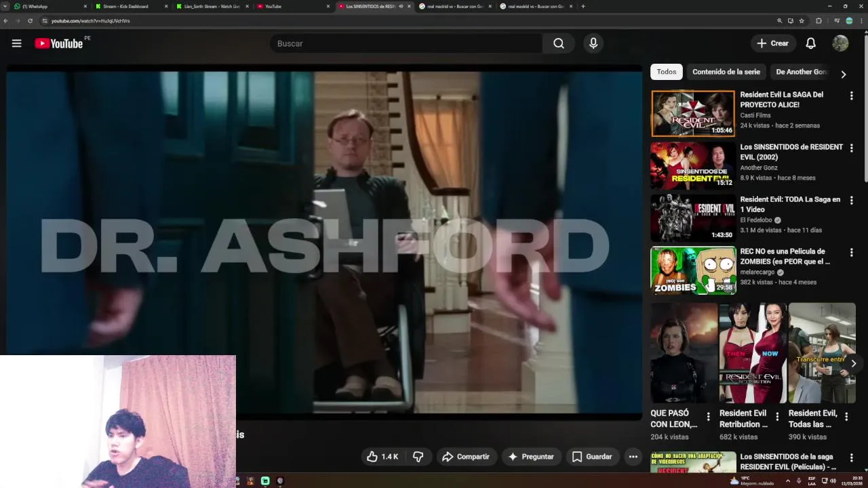This screenshot has width=868, height=488.
Task: Start voice search with the microphone
Action: (593, 43)
